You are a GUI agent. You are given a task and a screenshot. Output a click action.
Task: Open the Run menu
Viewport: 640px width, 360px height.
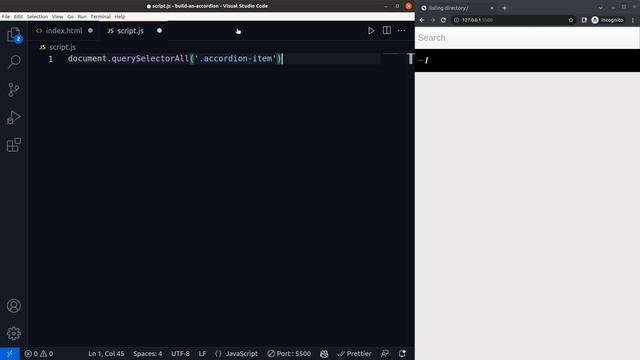coord(82,17)
